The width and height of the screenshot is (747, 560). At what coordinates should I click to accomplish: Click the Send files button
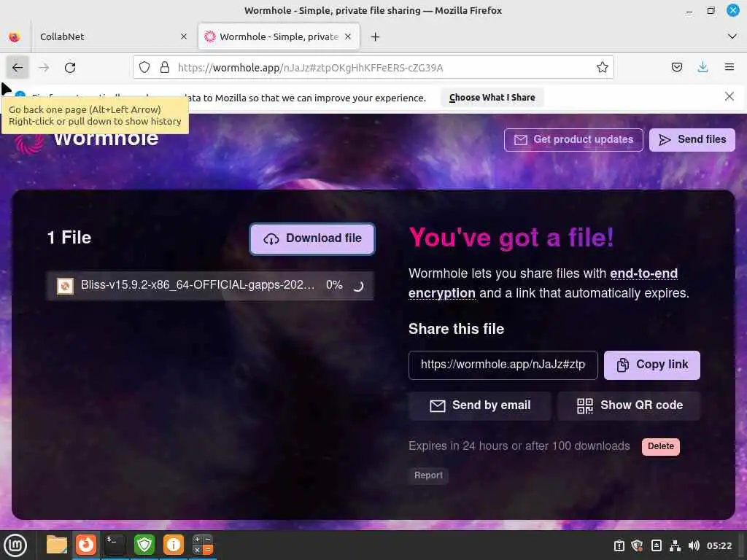[x=692, y=139]
